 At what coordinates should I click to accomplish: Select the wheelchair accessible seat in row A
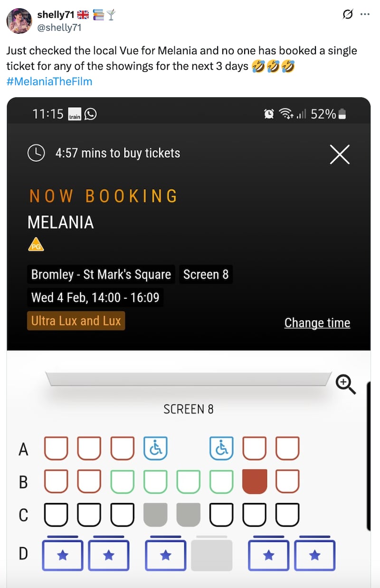click(x=156, y=447)
